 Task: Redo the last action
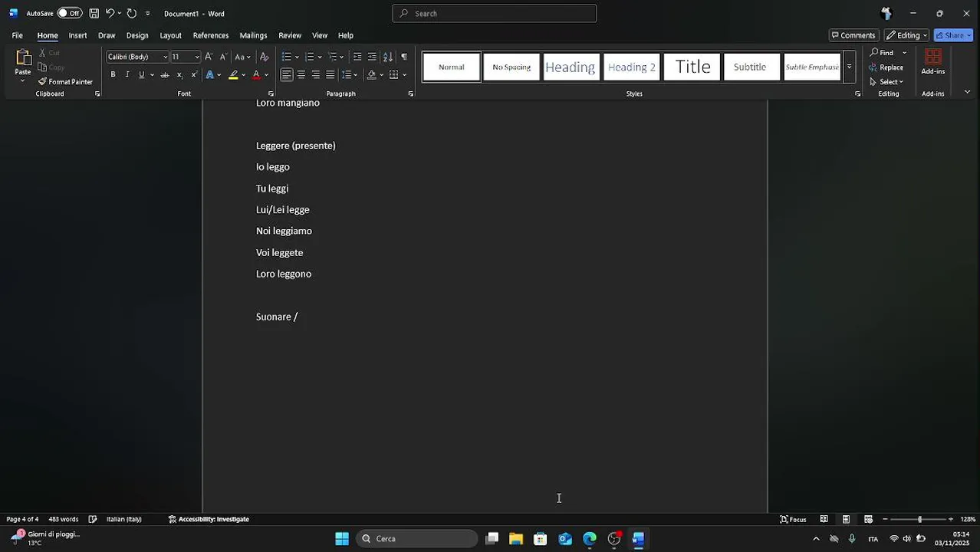[x=131, y=13]
